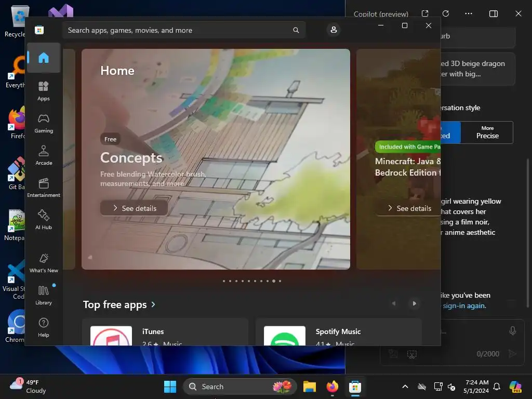Click Microsoft Store taskbar icon

(x=355, y=387)
